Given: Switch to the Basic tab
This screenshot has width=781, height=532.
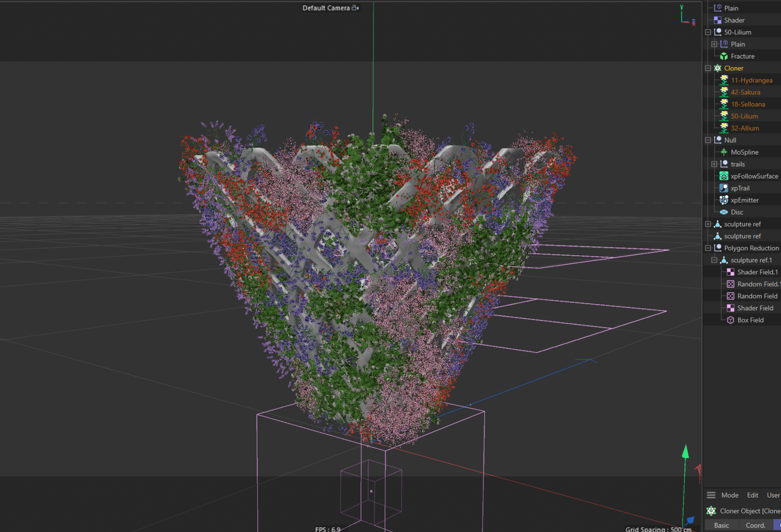Looking at the screenshot, I should 722,525.
